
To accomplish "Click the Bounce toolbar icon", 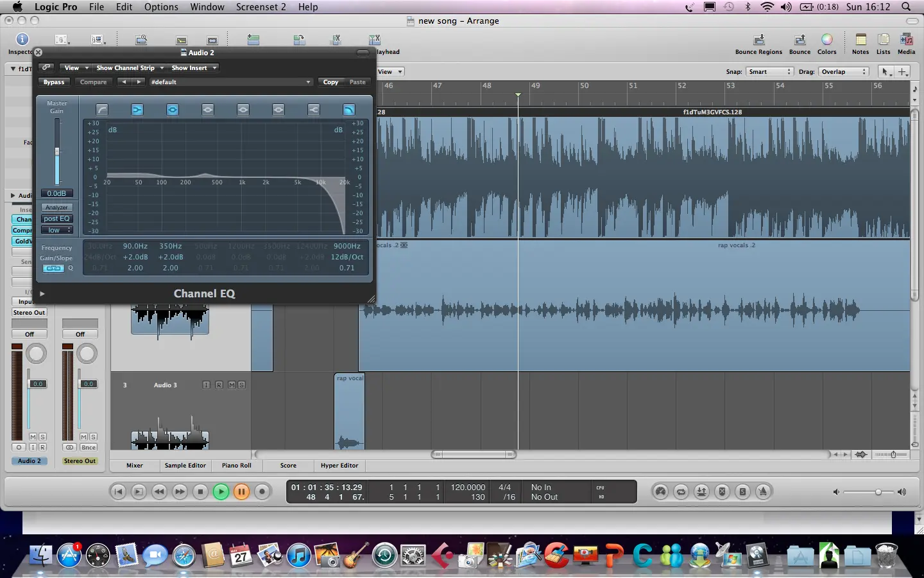I will pyautogui.click(x=800, y=40).
